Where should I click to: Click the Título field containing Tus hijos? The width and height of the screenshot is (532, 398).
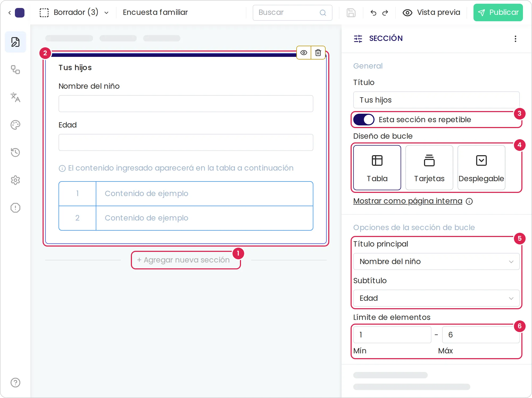coord(436,100)
